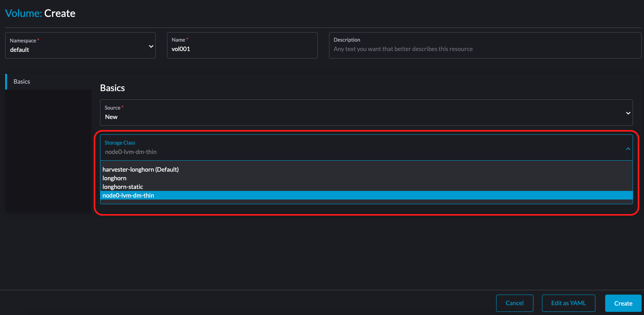The height and width of the screenshot is (315, 644).
Task: Click into the Description text field
Action: coord(484,49)
